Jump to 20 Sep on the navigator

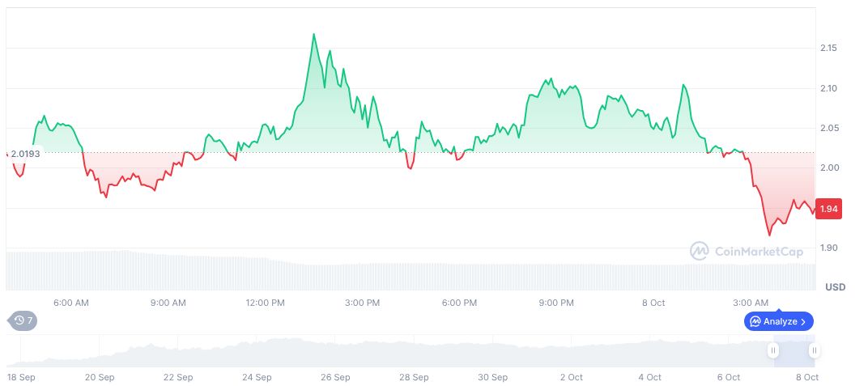click(x=100, y=377)
